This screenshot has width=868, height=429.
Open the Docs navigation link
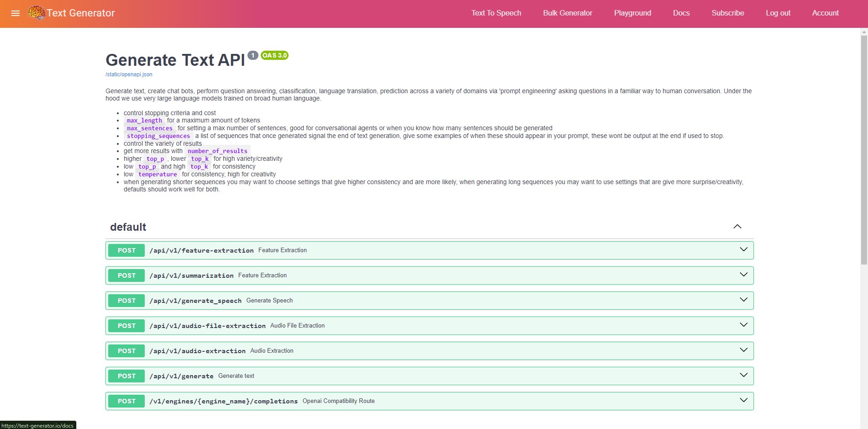pos(681,13)
